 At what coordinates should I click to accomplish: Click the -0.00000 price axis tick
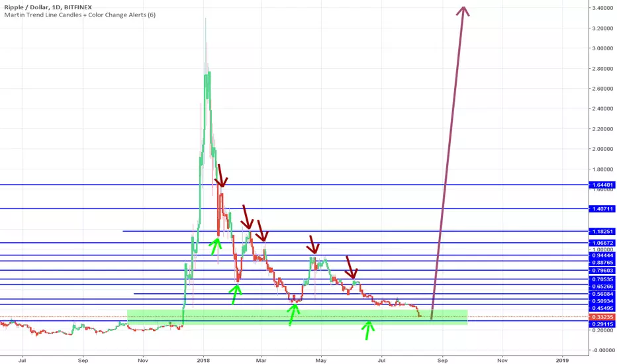click(602, 351)
